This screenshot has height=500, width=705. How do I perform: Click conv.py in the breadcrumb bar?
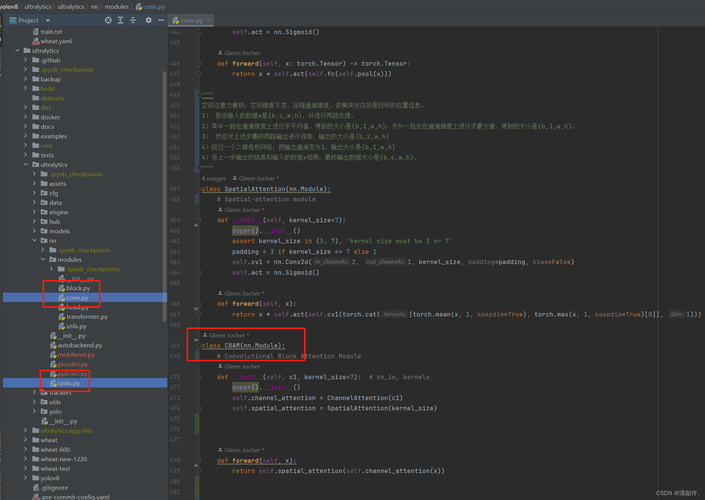pos(154,7)
